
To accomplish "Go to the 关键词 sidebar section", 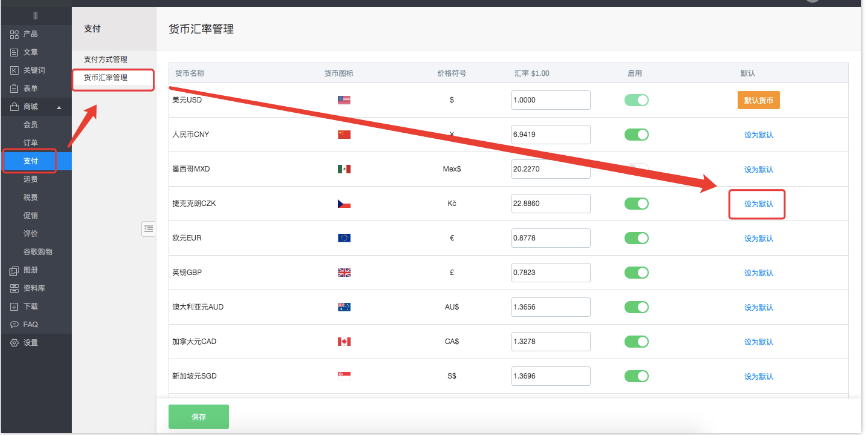I will point(32,70).
